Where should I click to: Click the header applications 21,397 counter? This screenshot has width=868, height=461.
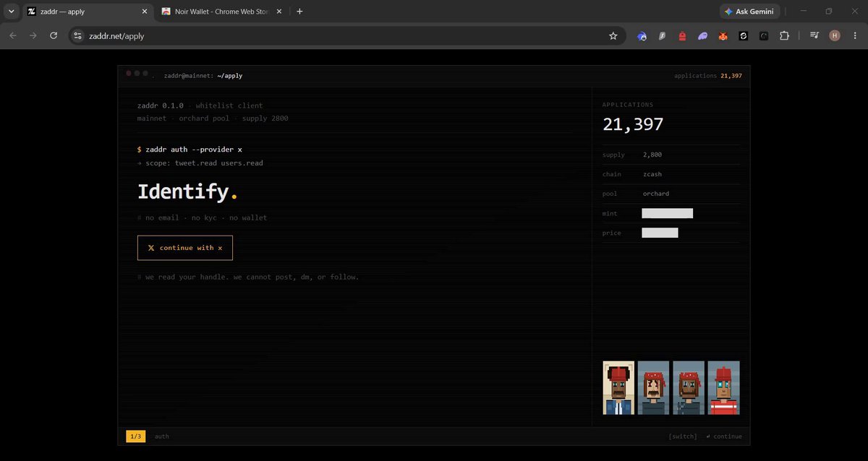click(x=707, y=76)
